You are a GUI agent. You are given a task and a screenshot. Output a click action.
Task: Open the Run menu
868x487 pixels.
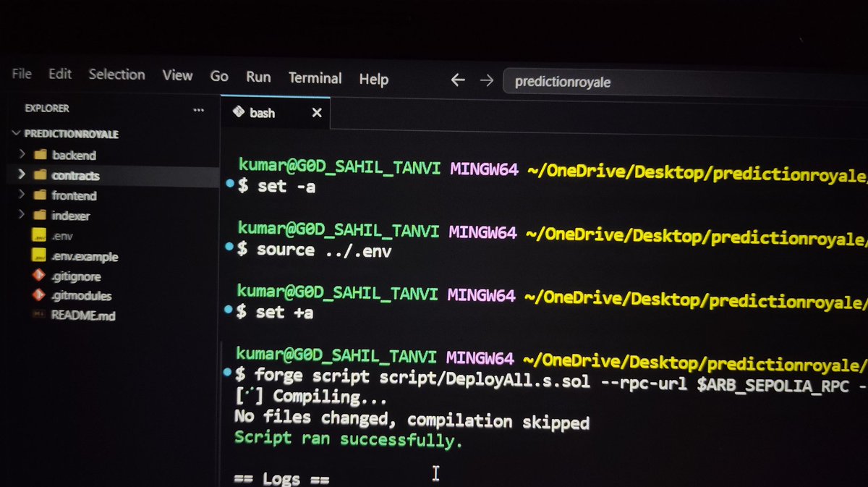258,77
